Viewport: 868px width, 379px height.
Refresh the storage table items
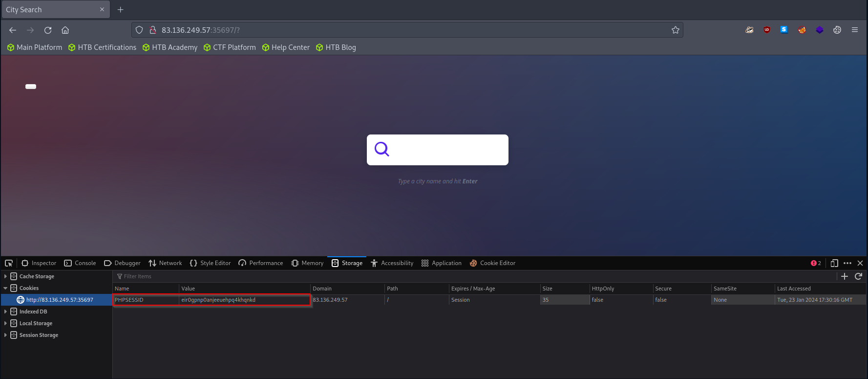858,276
